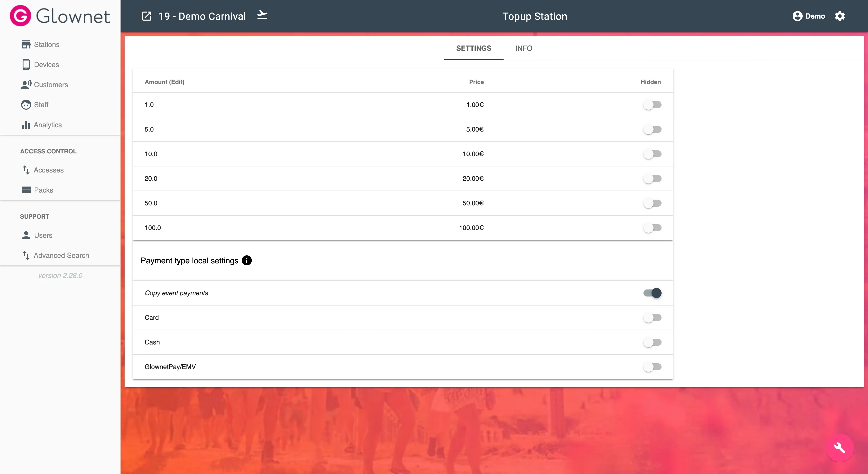Click the Glownet pink logo icon
Viewport: 868px width, 474px height.
coord(20,16)
